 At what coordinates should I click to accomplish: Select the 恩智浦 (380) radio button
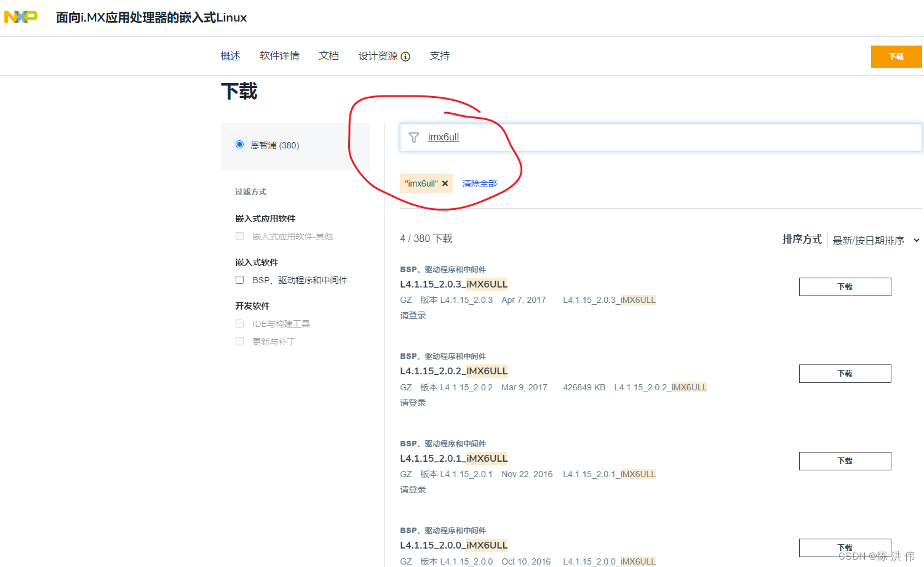coord(239,145)
